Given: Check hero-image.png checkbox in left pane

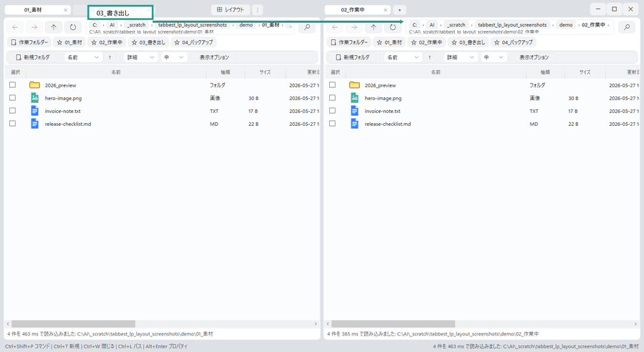Looking at the screenshot, I should 13,98.
